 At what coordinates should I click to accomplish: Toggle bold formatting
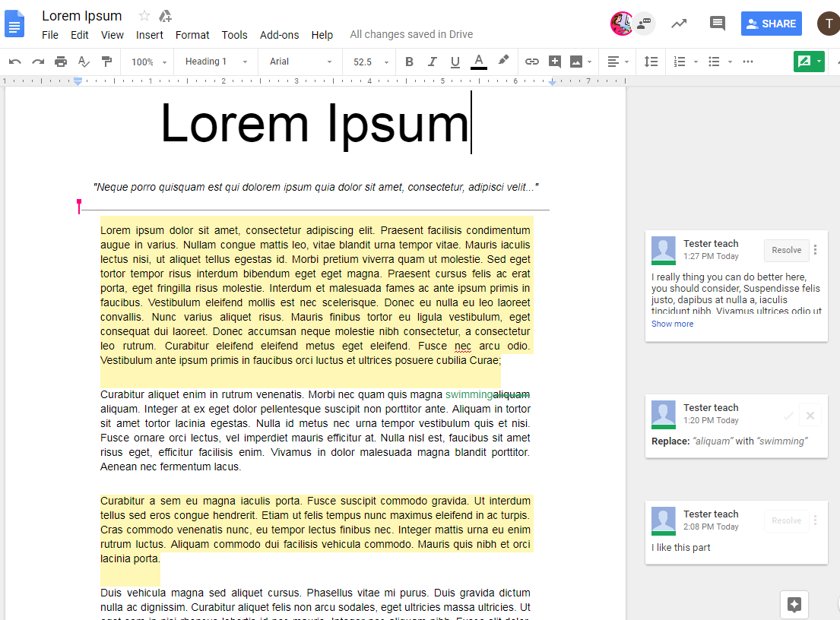click(x=409, y=62)
